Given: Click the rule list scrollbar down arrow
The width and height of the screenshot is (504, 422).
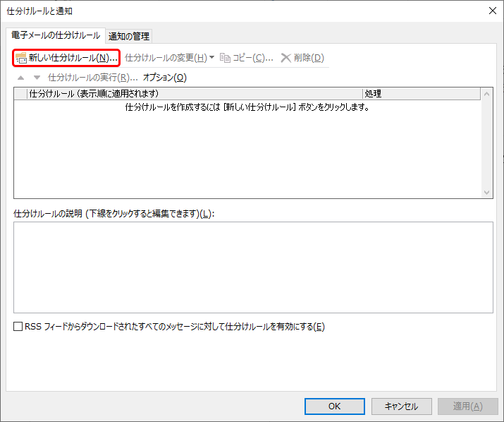Looking at the screenshot, I should pos(486,192).
